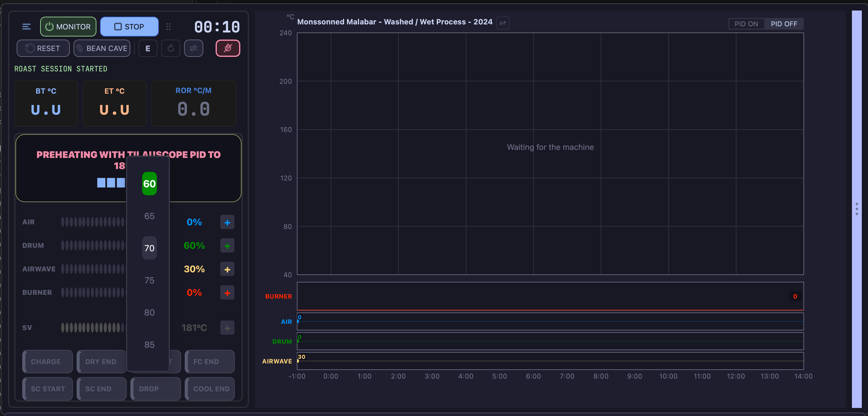Increase BURNER with the red plus

(227, 293)
